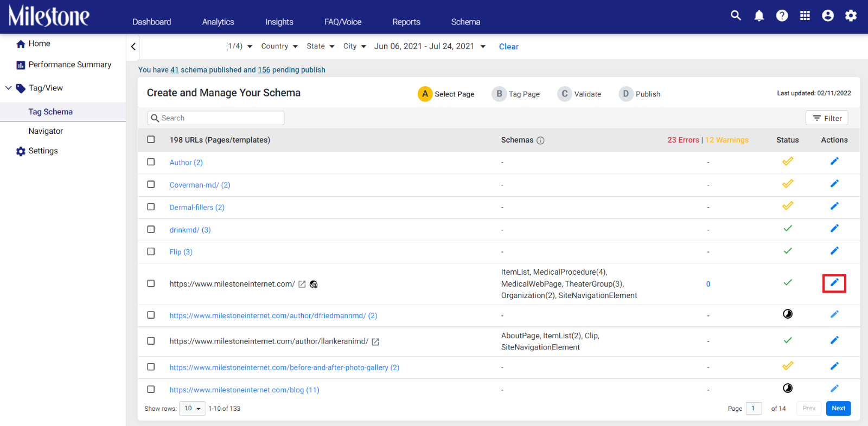Click the Filter button

point(827,118)
